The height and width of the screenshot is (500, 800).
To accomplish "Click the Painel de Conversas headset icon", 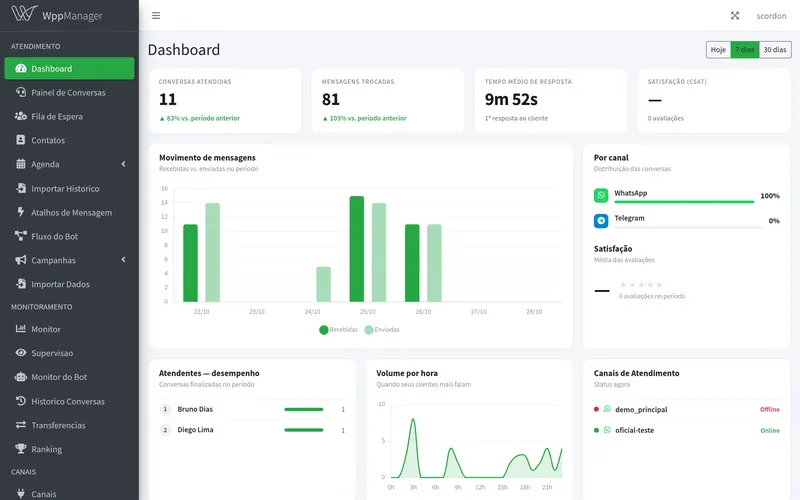I will click(x=21, y=92).
